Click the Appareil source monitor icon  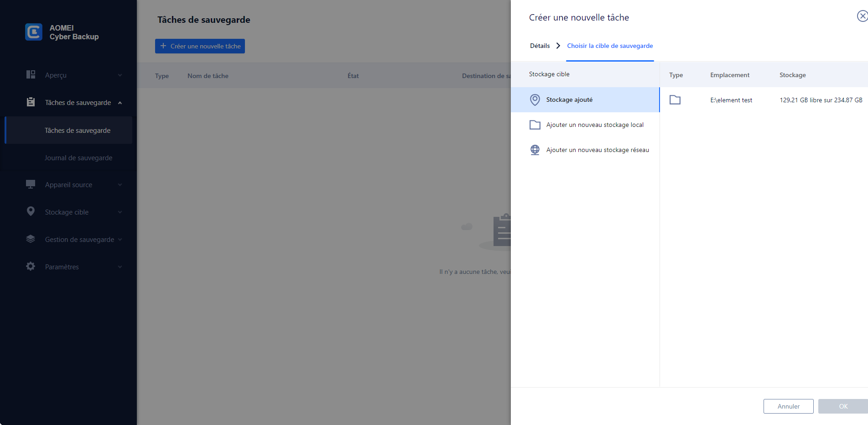[x=31, y=184]
